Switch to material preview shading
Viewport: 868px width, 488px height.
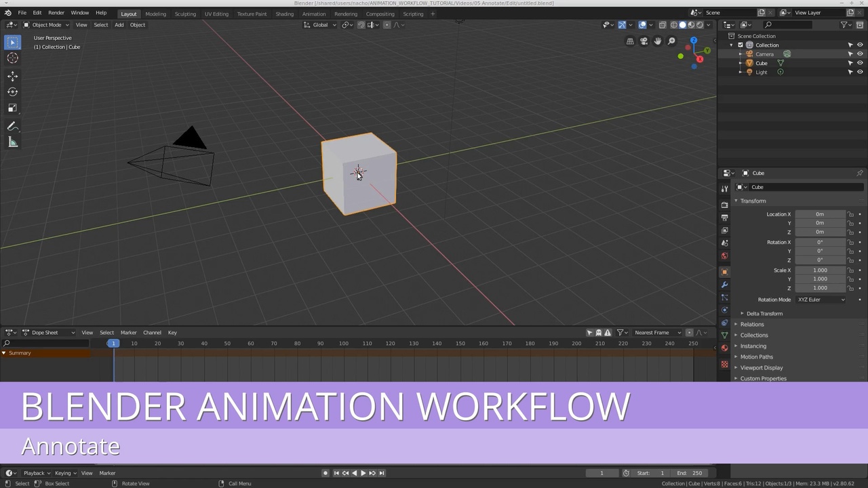(691, 25)
